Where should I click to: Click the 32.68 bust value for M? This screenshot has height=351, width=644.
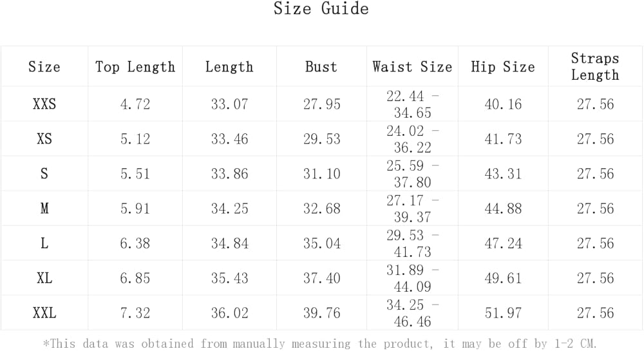[x=322, y=209]
